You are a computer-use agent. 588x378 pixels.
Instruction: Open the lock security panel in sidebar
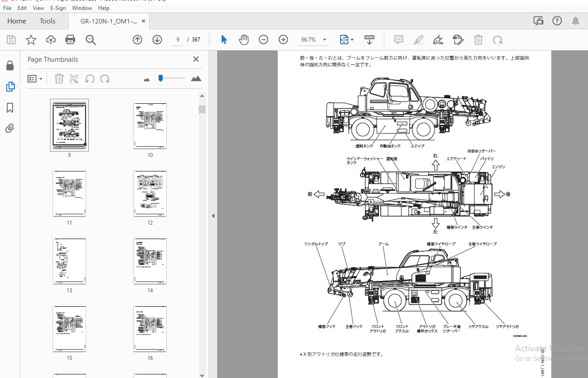[x=10, y=66]
